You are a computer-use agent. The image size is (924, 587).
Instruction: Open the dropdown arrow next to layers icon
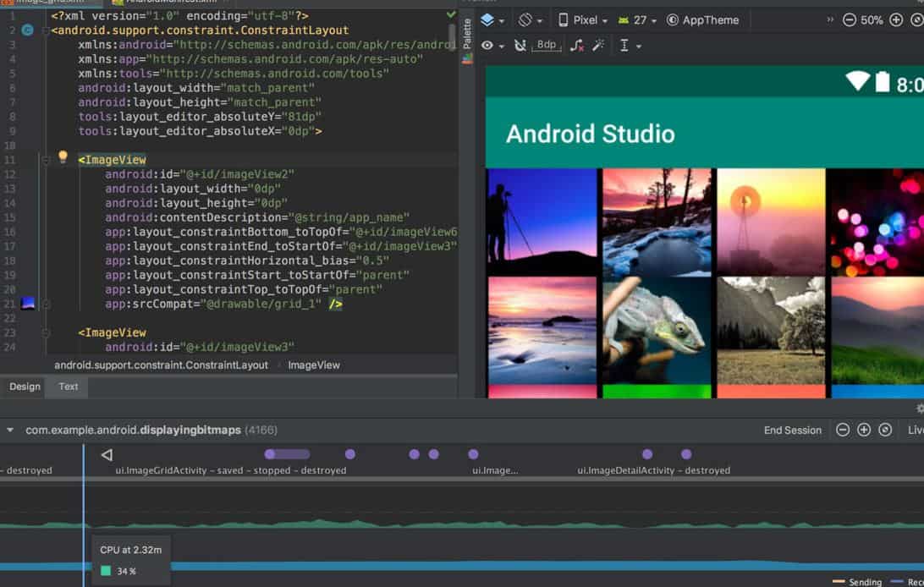click(x=502, y=20)
